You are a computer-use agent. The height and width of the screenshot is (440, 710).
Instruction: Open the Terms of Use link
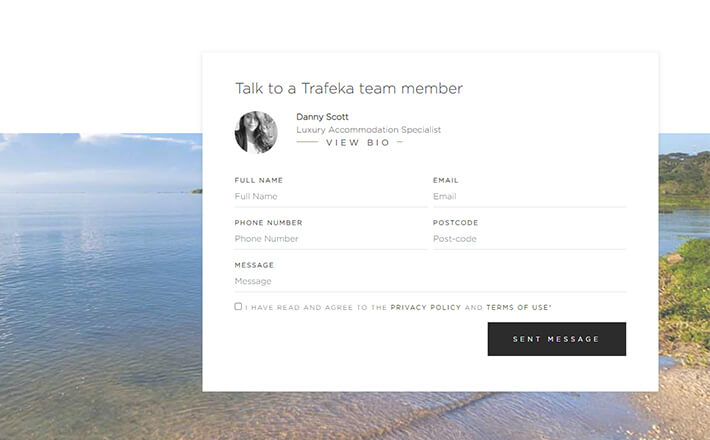pyautogui.click(x=518, y=308)
